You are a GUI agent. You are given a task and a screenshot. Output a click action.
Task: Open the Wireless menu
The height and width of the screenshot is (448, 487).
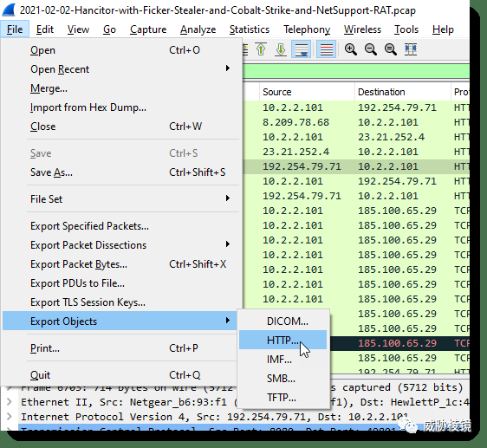(362, 29)
